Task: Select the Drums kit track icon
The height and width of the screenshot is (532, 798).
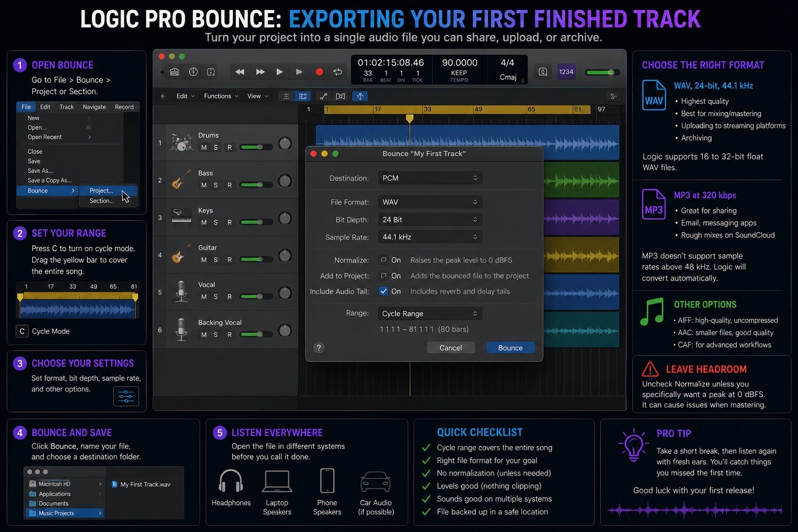Action: 181,143
